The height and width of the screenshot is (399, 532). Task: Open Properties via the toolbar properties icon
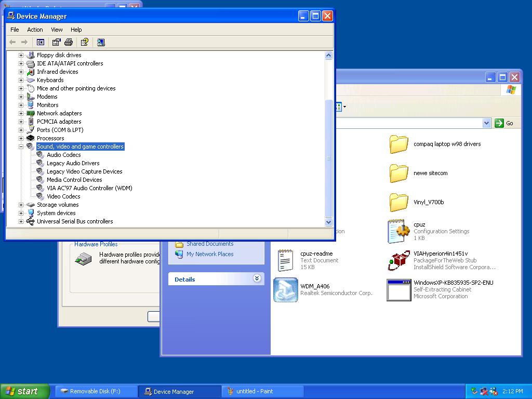[56, 42]
